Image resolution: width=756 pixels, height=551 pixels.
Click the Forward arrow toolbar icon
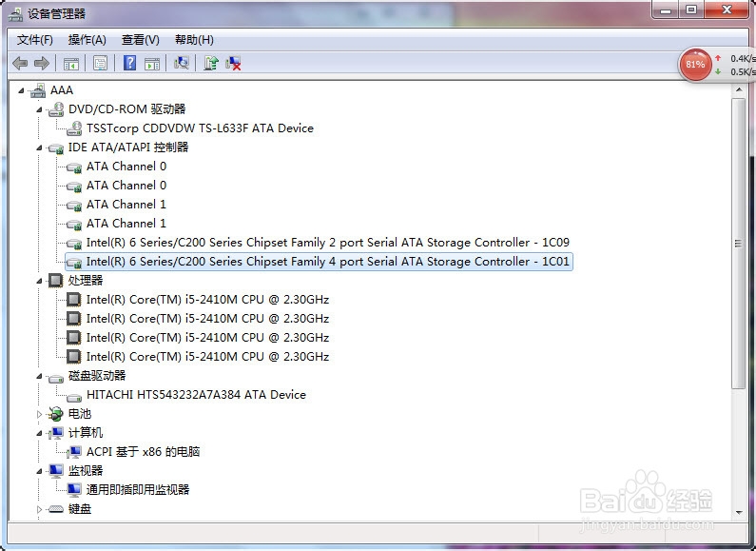[42, 63]
